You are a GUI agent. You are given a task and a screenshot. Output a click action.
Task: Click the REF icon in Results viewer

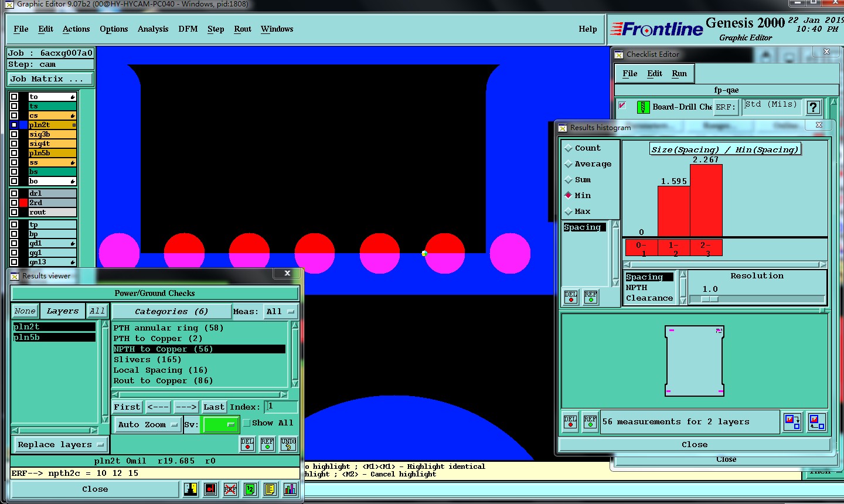tap(267, 444)
